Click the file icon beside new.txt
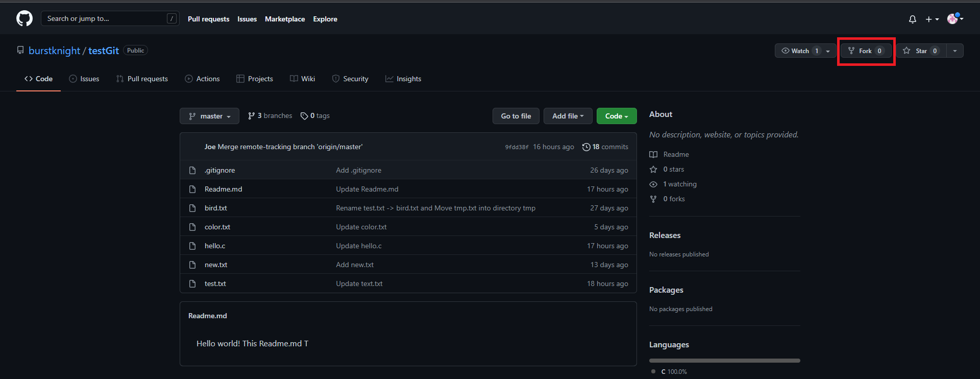The image size is (980, 379). coord(192,265)
